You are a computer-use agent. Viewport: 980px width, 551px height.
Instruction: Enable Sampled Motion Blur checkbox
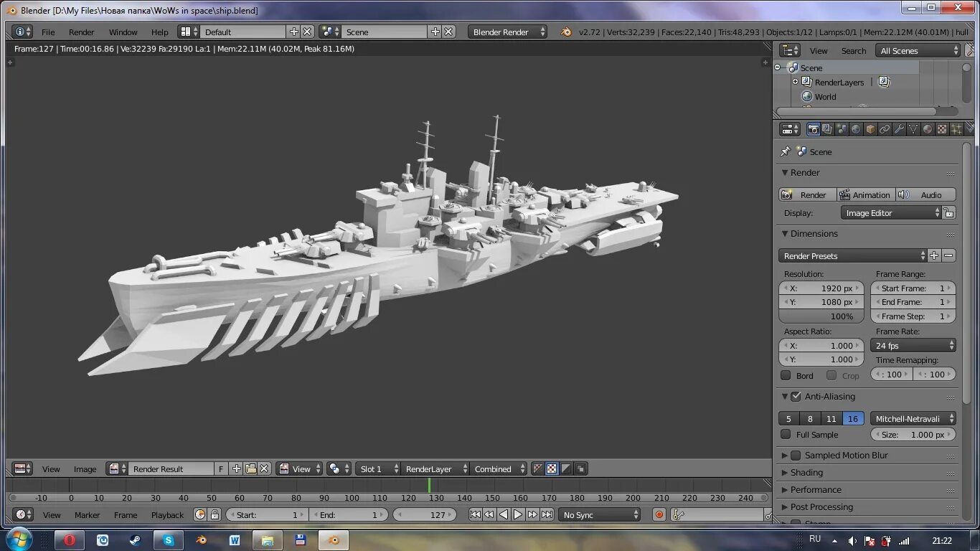tap(796, 455)
